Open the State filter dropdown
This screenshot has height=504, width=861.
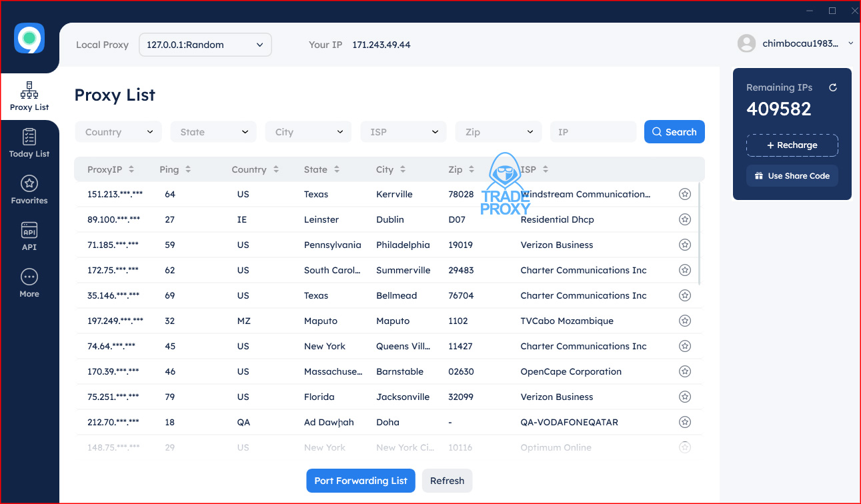(x=213, y=132)
